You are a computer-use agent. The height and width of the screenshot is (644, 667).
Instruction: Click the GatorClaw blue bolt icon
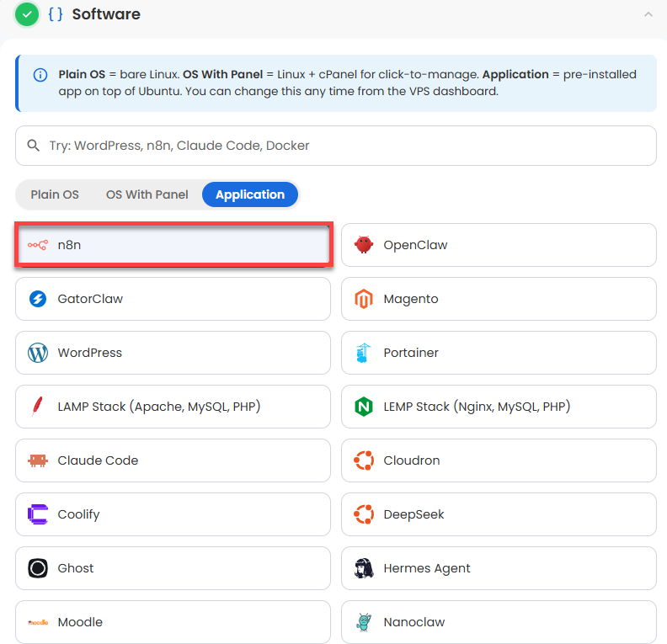click(x=38, y=299)
